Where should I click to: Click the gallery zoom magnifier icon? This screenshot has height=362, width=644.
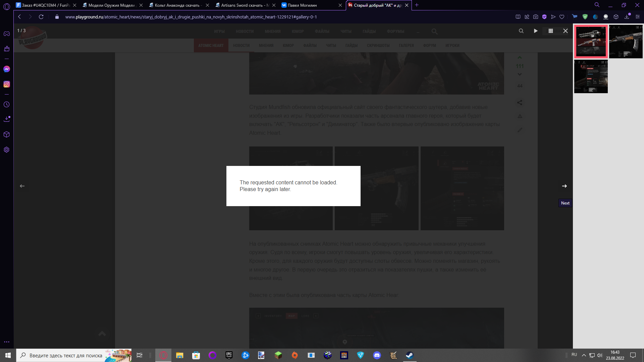521,31
